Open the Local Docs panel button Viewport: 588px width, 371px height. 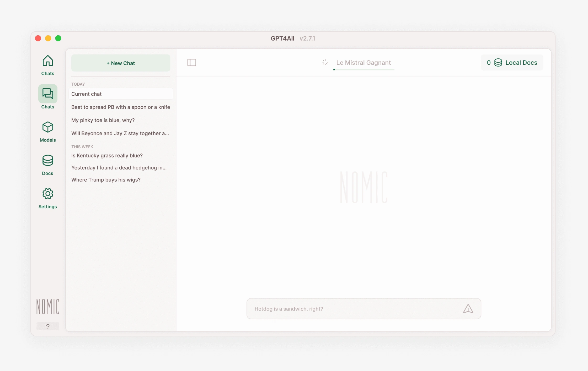click(x=512, y=63)
